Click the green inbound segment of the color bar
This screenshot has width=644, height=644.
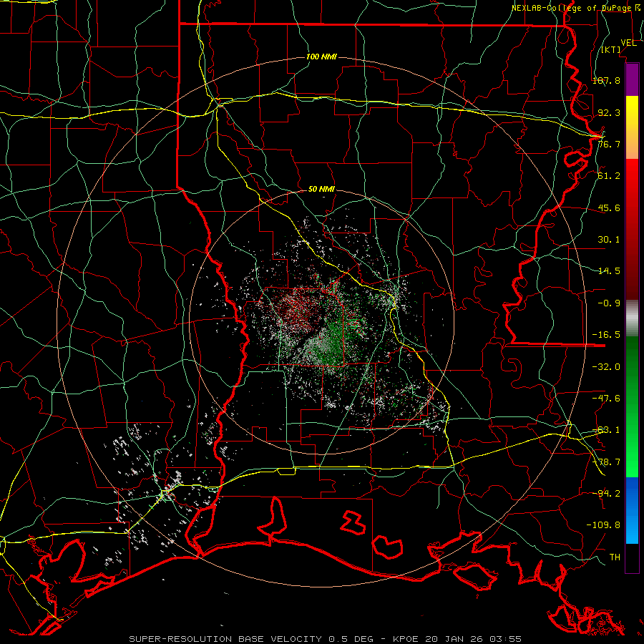coord(632,406)
